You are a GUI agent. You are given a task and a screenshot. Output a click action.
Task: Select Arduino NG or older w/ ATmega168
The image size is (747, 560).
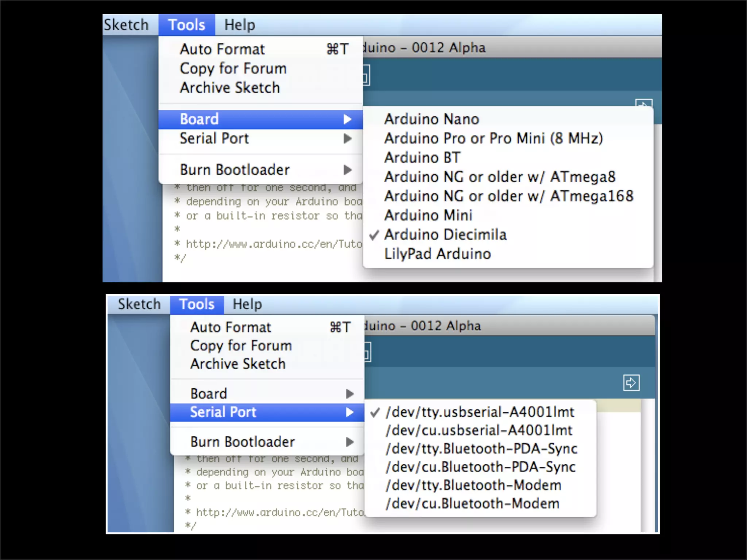509,197
